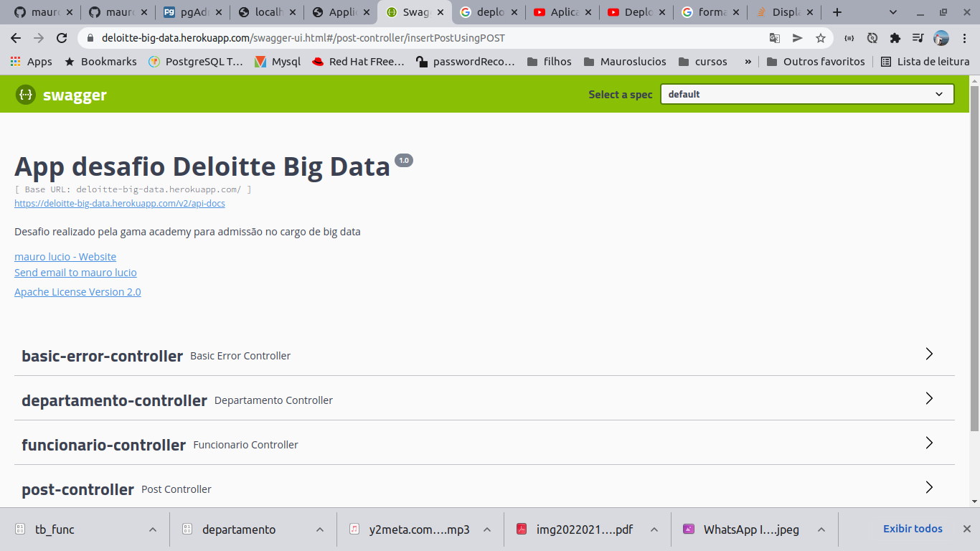Screen dimensions: 980x551
Task: Open options chevron for tb_func download
Action: (x=152, y=529)
